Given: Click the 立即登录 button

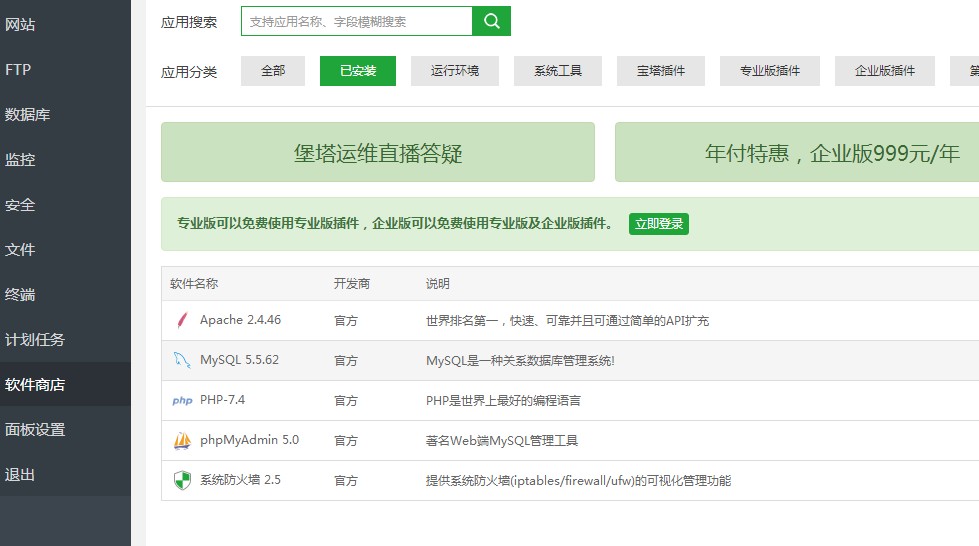Looking at the screenshot, I should click(x=658, y=224).
